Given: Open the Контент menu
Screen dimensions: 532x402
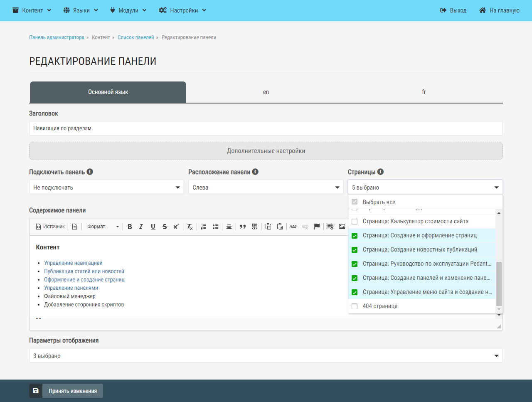Looking at the screenshot, I should pyautogui.click(x=32, y=10).
